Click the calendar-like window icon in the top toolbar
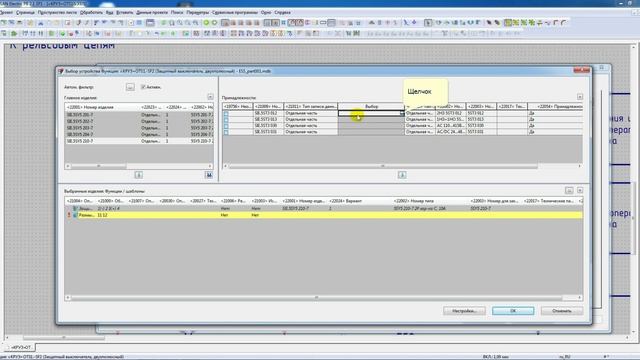 coord(150,23)
